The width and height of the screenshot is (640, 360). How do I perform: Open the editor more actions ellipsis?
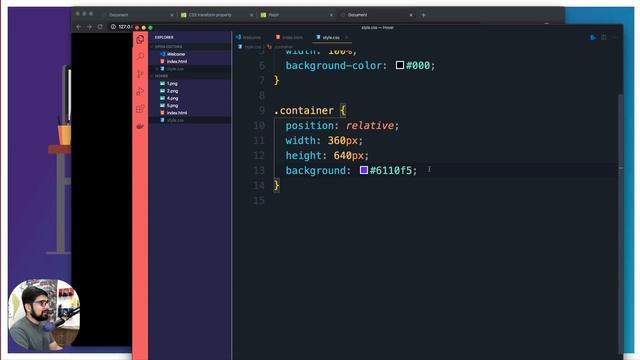click(x=615, y=38)
